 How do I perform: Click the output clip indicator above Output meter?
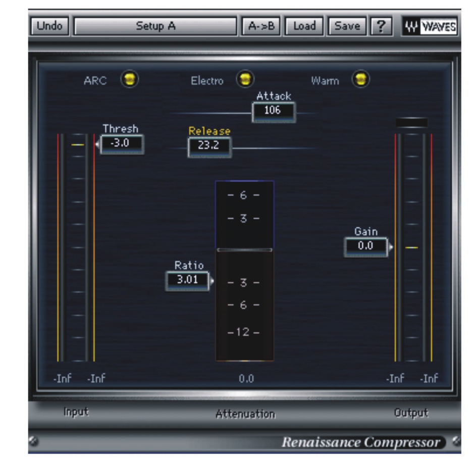[x=412, y=122]
